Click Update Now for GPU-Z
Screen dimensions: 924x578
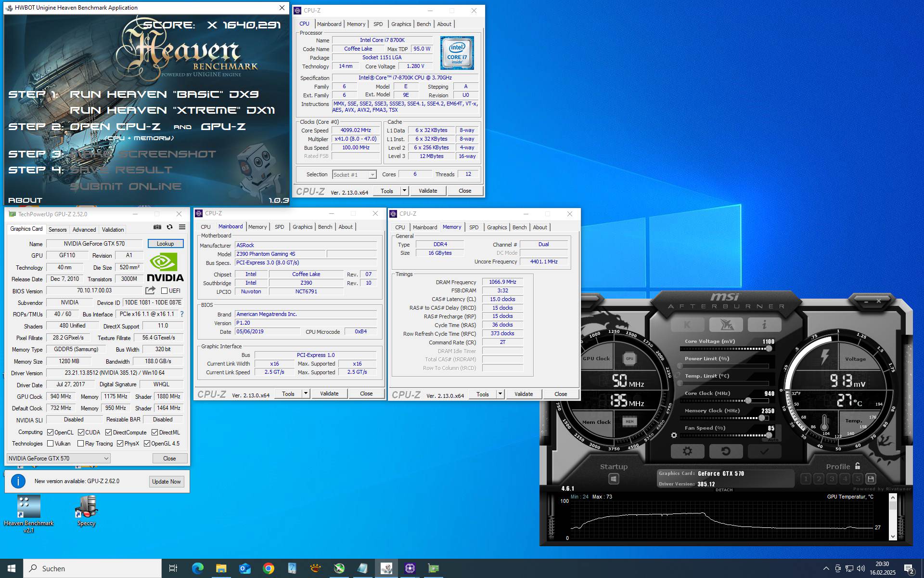tap(167, 482)
